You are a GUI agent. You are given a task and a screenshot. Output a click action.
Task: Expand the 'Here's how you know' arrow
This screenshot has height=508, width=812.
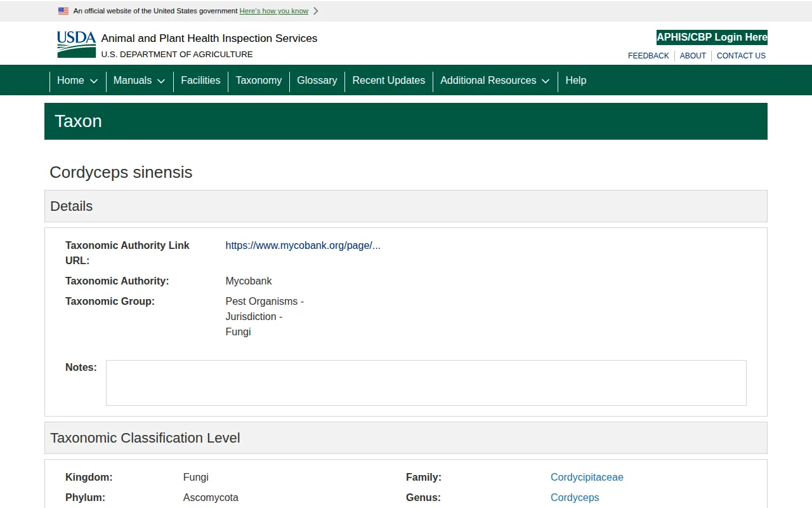coord(316,11)
